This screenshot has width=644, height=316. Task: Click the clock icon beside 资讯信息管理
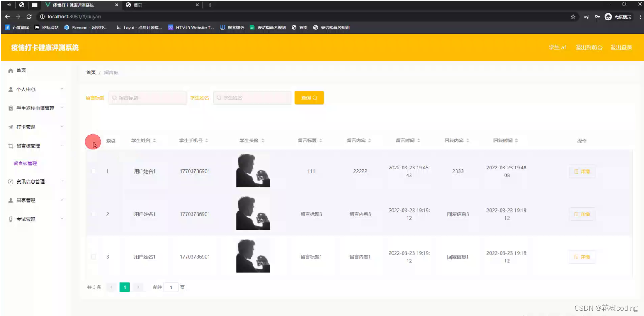10,181
